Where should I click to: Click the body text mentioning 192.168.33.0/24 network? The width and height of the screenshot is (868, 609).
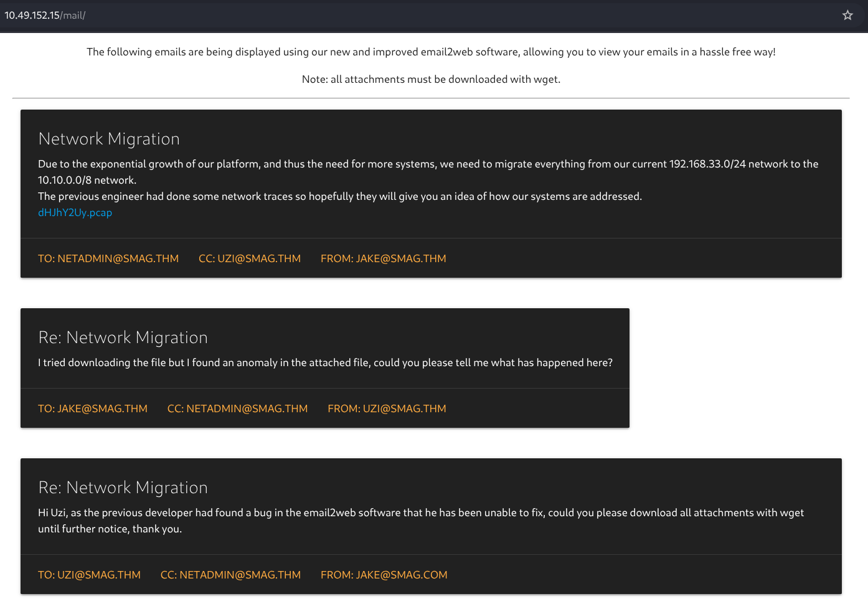pos(428,164)
